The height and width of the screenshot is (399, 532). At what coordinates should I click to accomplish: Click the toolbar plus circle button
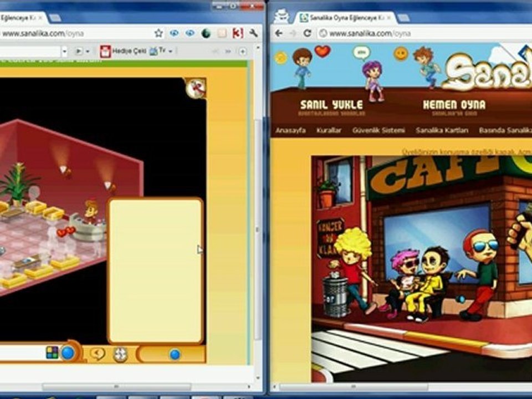pyautogui.click(x=243, y=52)
